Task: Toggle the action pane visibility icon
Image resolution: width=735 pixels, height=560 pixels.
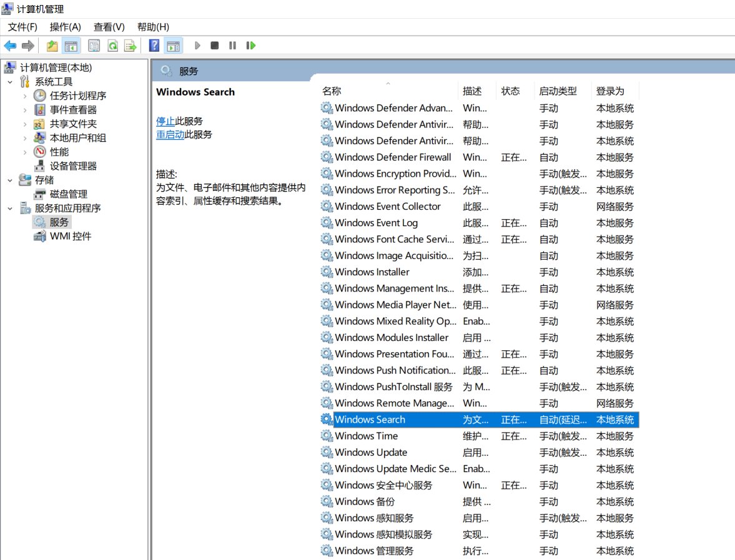Action: click(x=173, y=45)
